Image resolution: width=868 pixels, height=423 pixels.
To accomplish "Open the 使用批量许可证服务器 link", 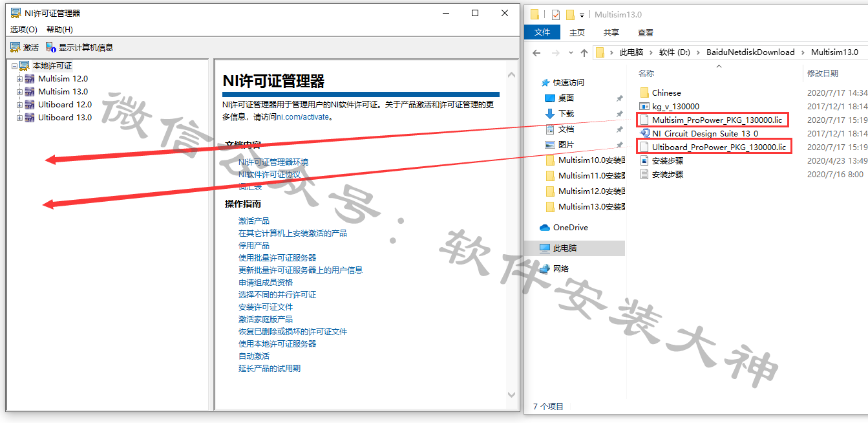I will coord(277,258).
